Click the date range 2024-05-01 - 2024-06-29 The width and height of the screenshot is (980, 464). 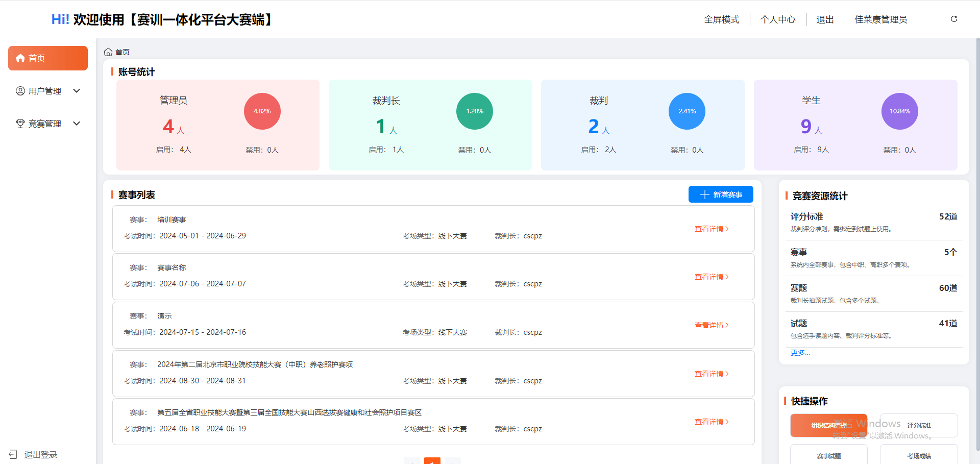203,236
